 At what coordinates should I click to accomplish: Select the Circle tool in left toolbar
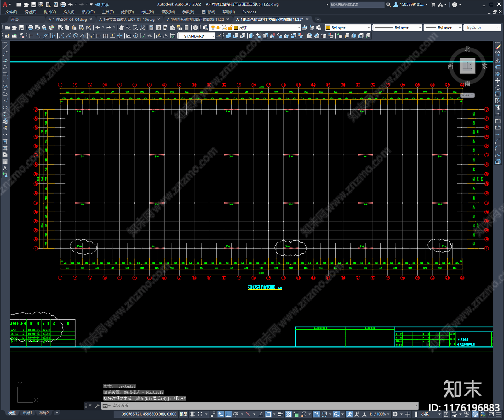pyautogui.click(x=5, y=88)
